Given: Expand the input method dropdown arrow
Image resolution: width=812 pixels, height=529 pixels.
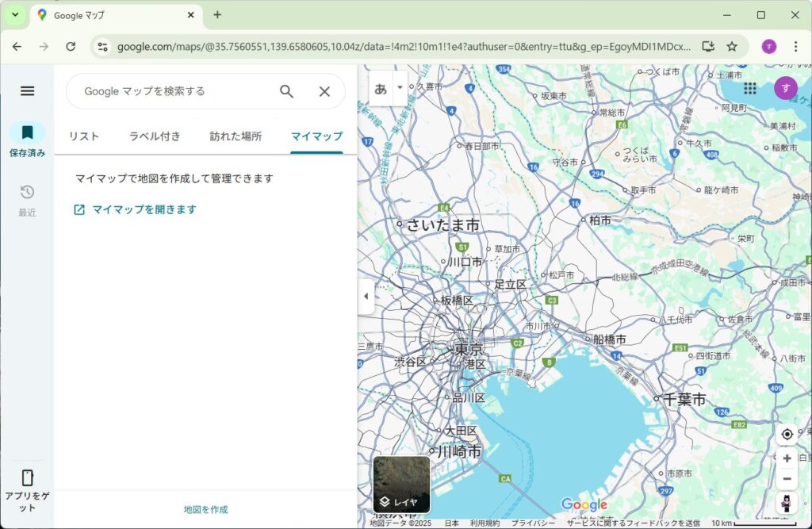Looking at the screenshot, I should pos(400,87).
